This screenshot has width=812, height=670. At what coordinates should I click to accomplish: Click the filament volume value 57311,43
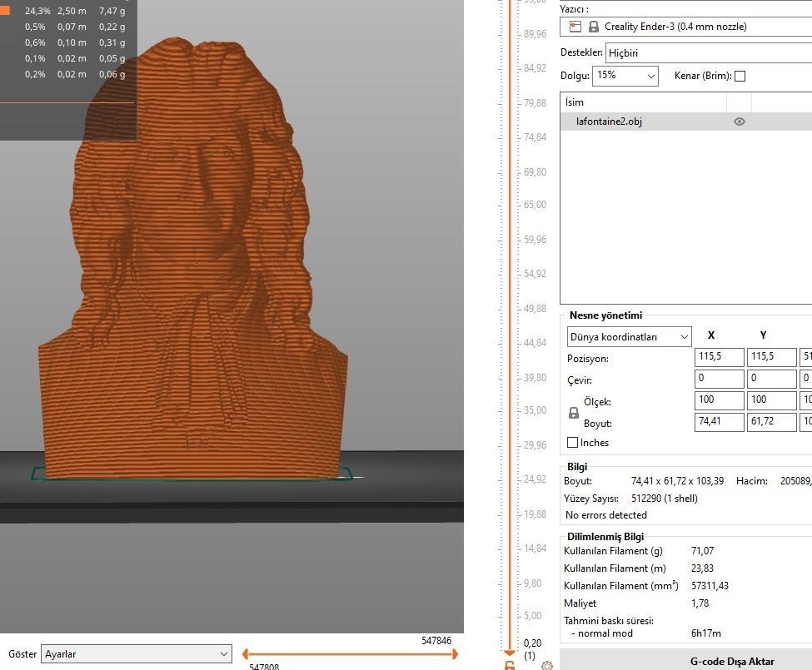click(x=710, y=586)
